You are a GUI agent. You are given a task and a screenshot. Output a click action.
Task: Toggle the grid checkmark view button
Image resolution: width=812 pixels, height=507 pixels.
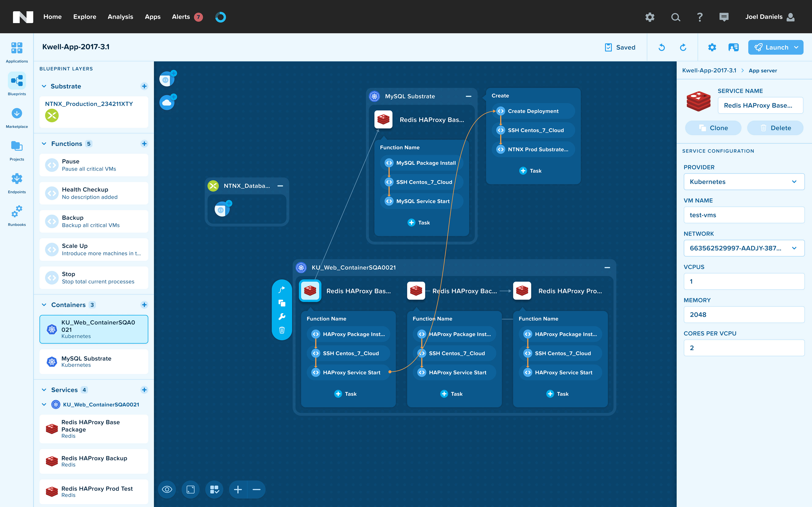[214, 489]
